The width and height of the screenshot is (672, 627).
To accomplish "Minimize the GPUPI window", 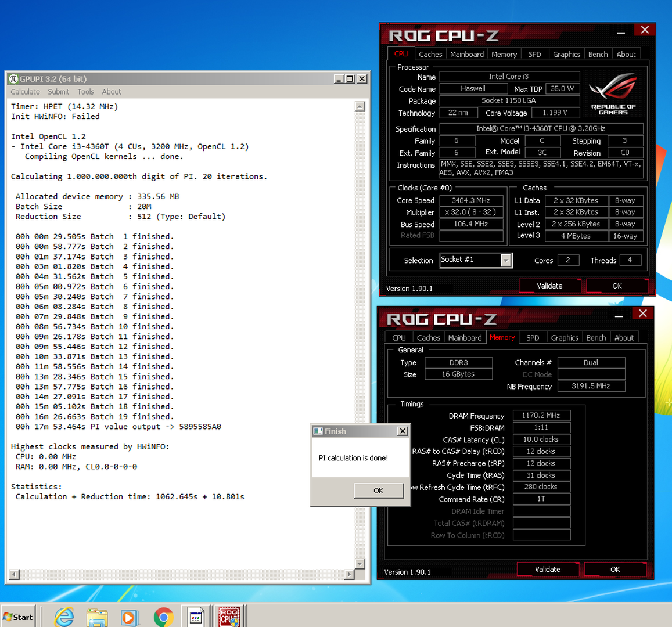I will (339, 79).
